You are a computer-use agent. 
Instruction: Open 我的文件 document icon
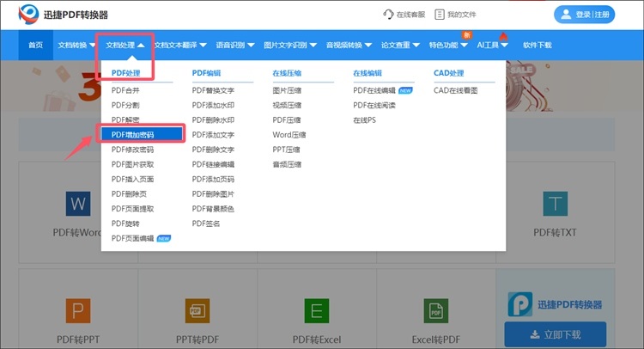pos(440,15)
